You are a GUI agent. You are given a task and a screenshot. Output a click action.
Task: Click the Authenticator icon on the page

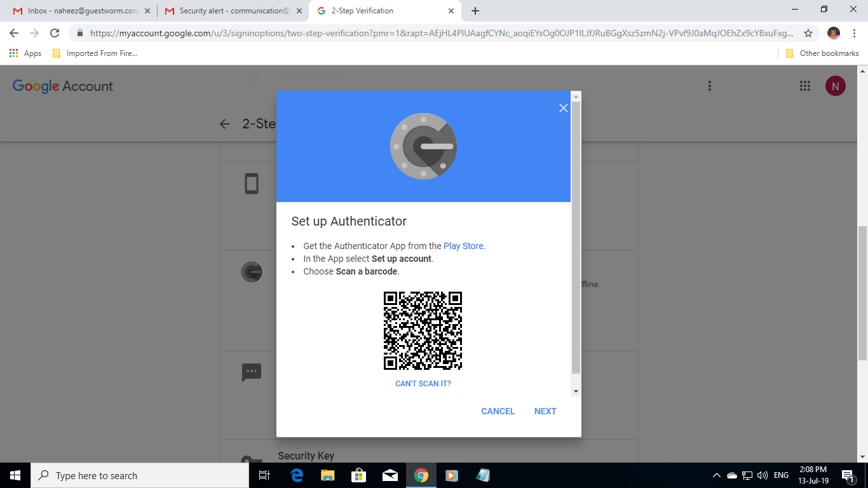[252, 273]
